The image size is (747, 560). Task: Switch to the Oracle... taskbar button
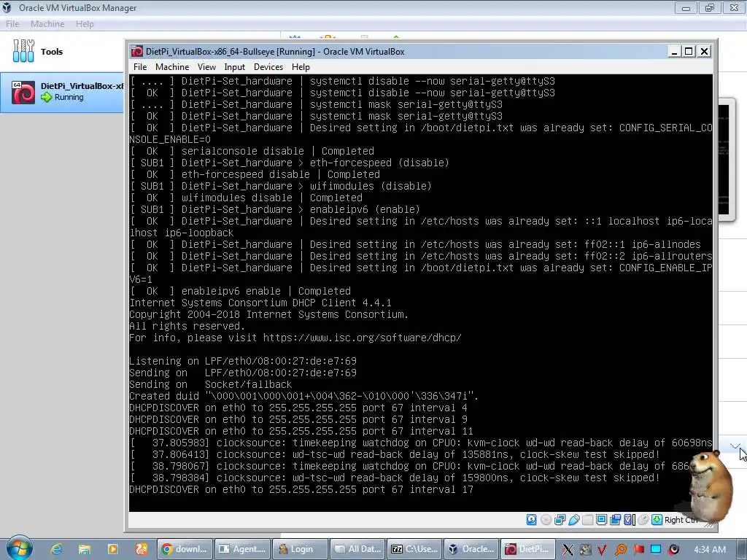[x=472, y=549]
